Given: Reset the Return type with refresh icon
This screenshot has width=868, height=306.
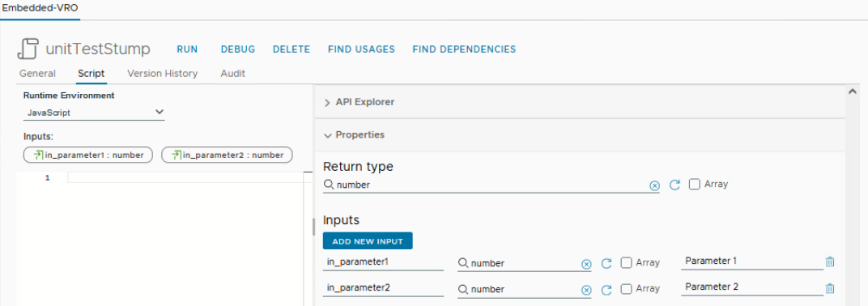Looking at the screenshot, I should click(674, 185).
